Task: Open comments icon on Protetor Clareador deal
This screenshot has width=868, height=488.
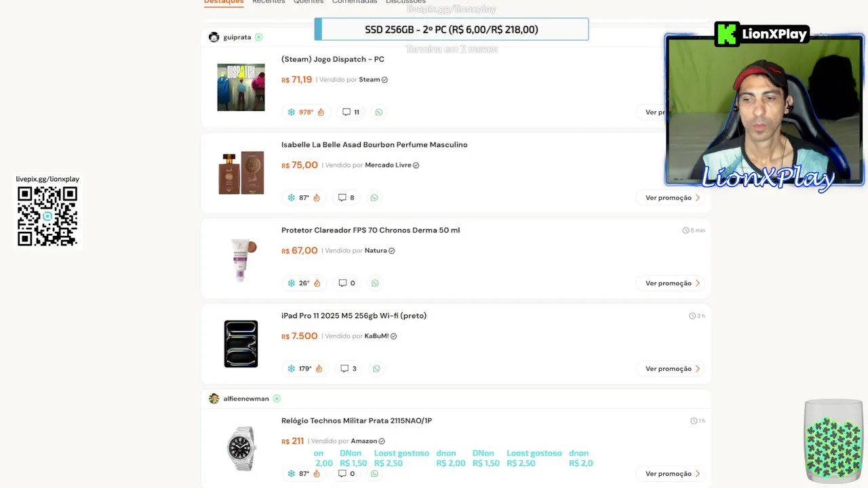Action: pos(342,283)
